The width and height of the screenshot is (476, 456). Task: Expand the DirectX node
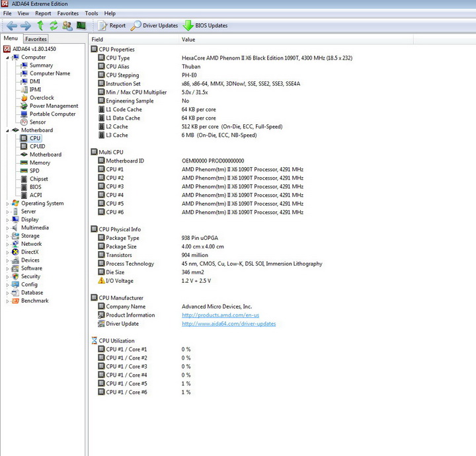7,252
